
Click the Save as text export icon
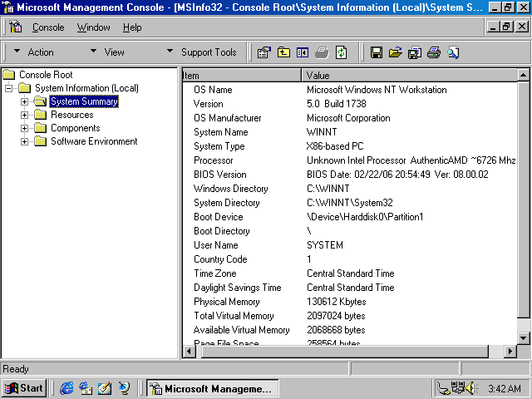point(415,52)
